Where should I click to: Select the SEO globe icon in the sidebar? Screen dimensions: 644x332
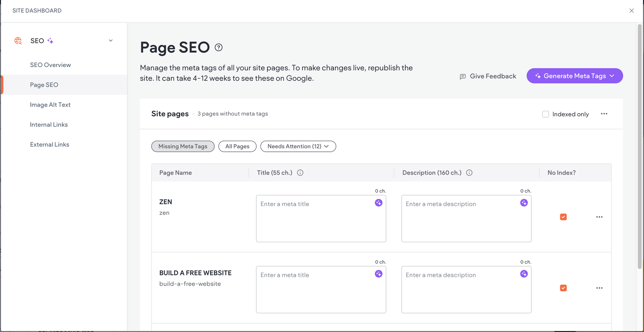coord(18,41)
